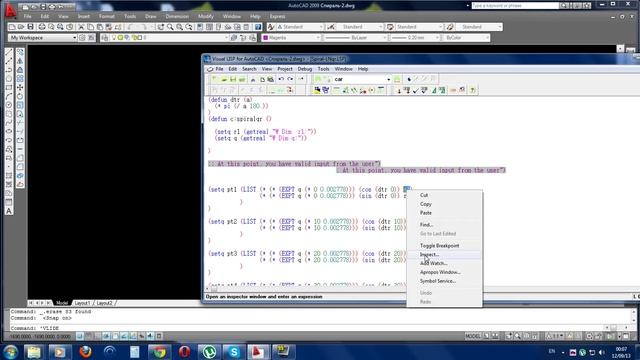Click Load active edit window icon in Visual LISP
Image resolution: width=640 pixels, height=360 pixels.
pyautogui.click(x=399, y=90)
